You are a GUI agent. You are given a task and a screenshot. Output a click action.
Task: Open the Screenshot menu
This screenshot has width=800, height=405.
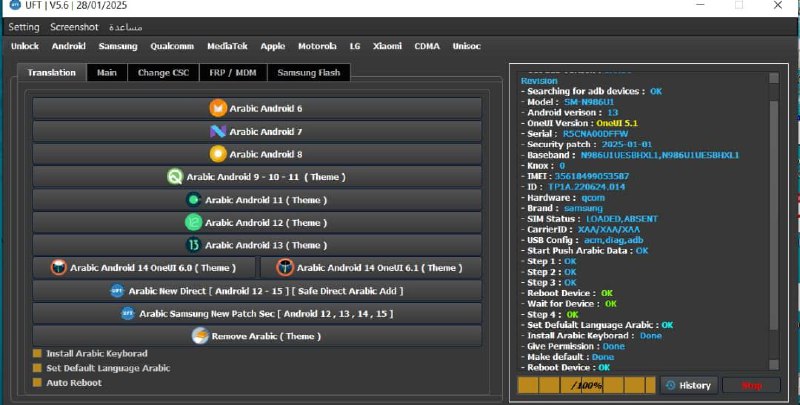[74, 27]
